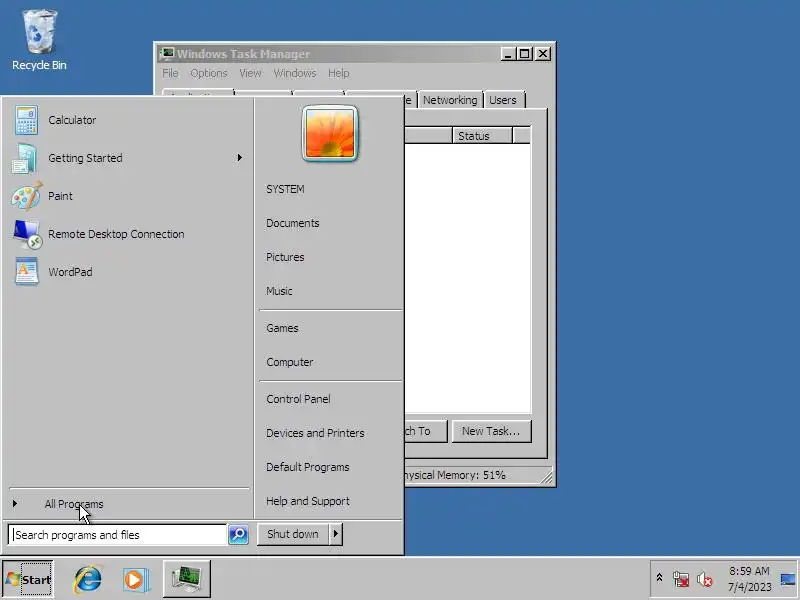Screen dimensions: 800x600
Task: Click the network status tray icon
Action: pos(681,579)
